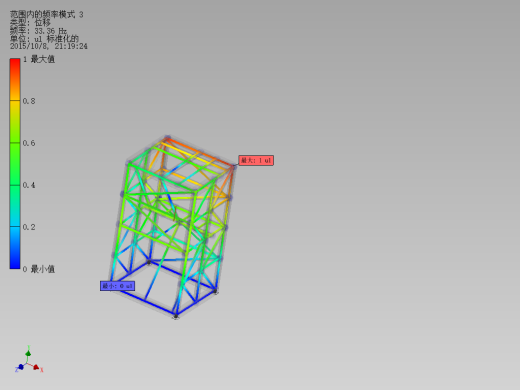
Task: Click the blue Z axis arrow of triad
Action: click(x=20, y=367)
